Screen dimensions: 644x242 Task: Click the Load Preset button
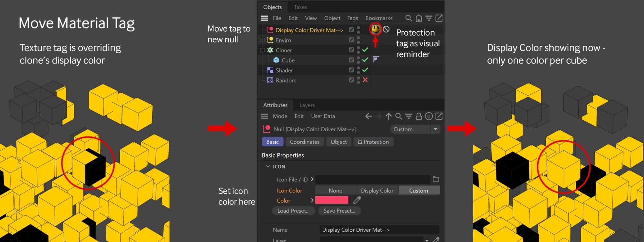(x=293, y=211)
